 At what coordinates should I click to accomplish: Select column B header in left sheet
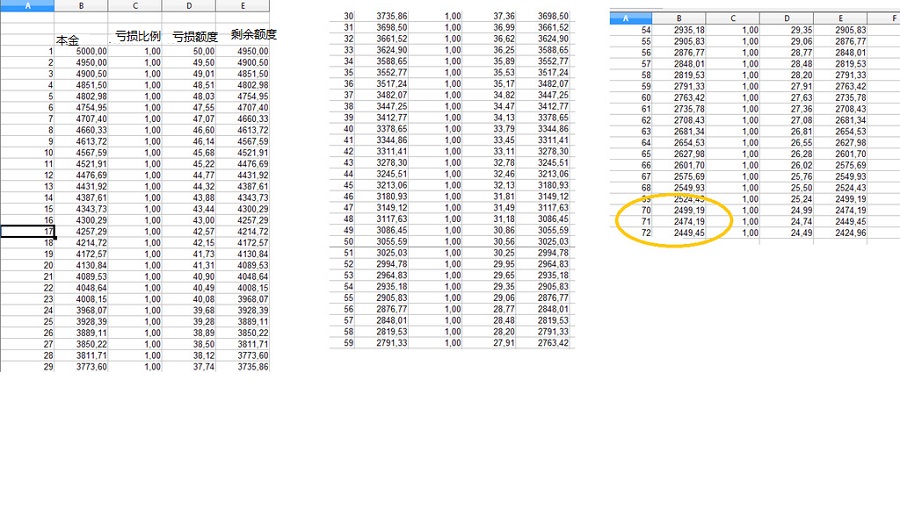[x=81, y=6]
